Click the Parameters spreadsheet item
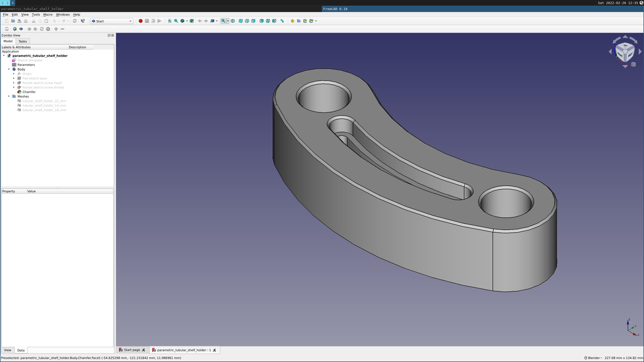The image size is (644, 362). (26, 65)
